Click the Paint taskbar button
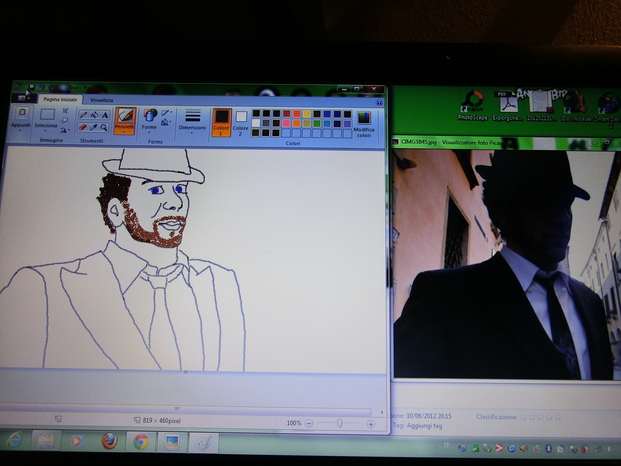The height and width of the screenshot is (466, 621). point(204,443)
